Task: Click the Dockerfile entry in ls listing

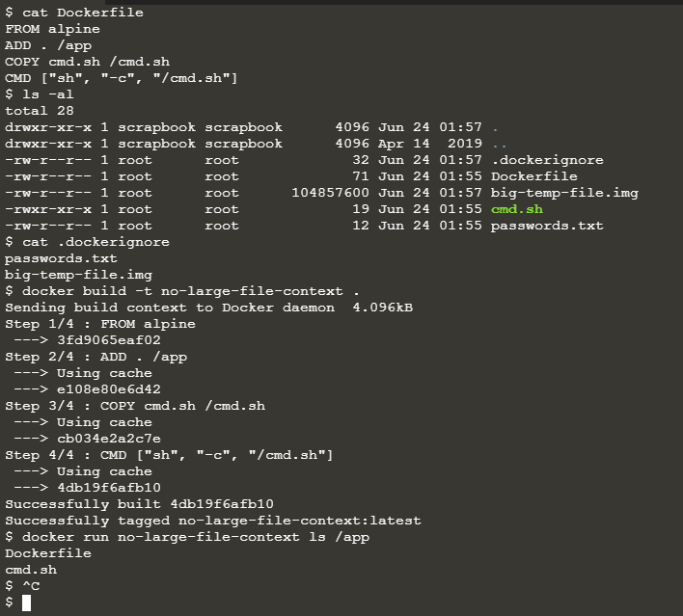Action: (534, 176)
